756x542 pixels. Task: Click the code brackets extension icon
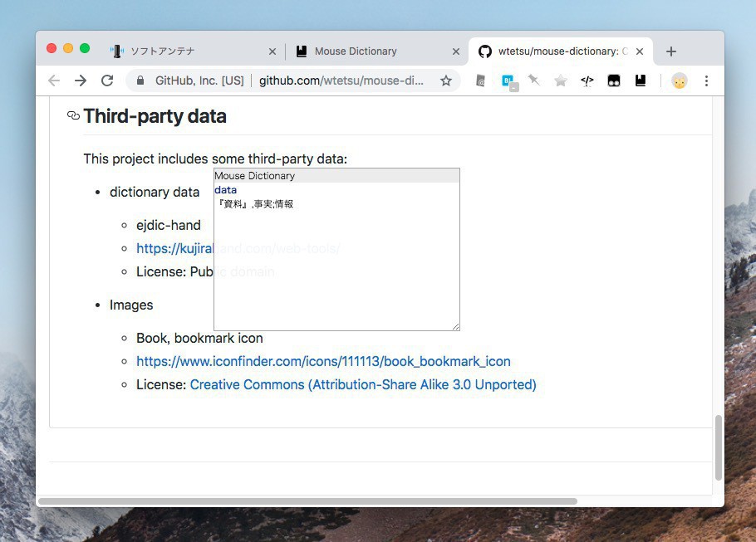(587, 81)
